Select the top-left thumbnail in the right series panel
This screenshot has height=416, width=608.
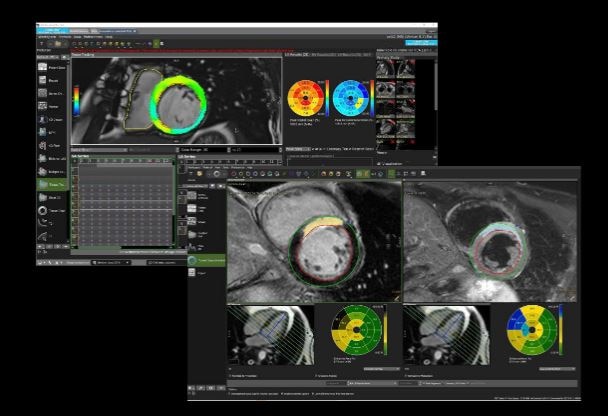(387, 71)
